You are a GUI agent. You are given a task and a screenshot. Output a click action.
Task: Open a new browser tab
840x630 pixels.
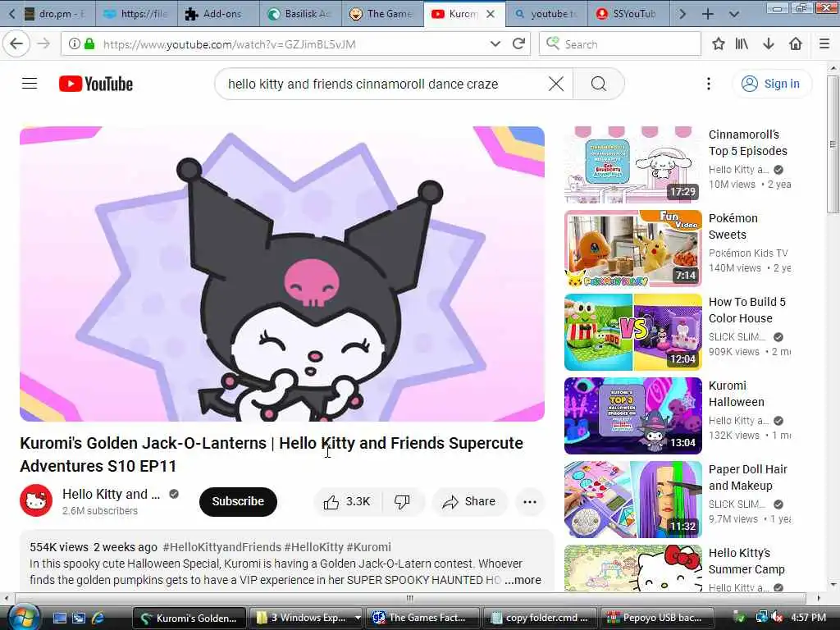point(708,14)
